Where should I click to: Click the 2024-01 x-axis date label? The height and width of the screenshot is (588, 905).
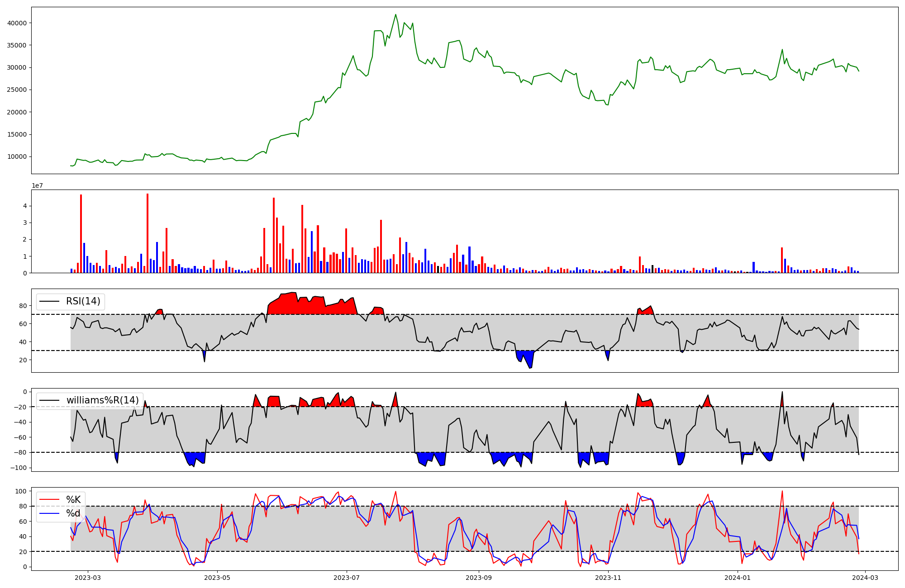pyautogui.click(x=738, y=578)
